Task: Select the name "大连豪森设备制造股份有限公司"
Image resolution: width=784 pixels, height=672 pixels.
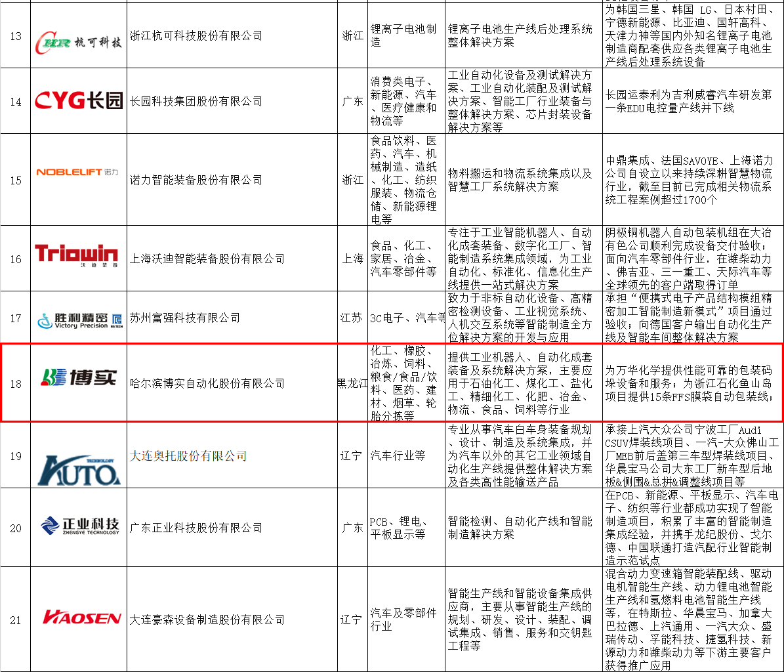Action: pos(207,619)
